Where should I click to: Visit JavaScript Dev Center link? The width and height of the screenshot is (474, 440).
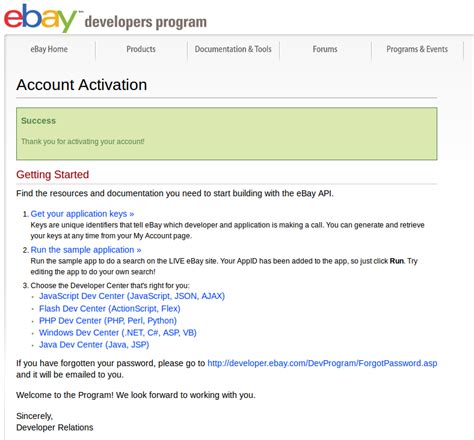(132, 296)
